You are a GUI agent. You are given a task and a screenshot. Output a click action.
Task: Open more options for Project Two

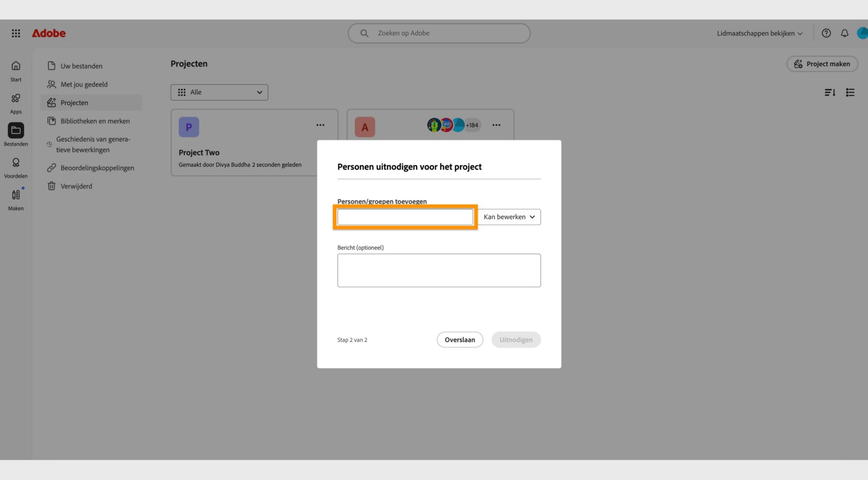(320, 125)
